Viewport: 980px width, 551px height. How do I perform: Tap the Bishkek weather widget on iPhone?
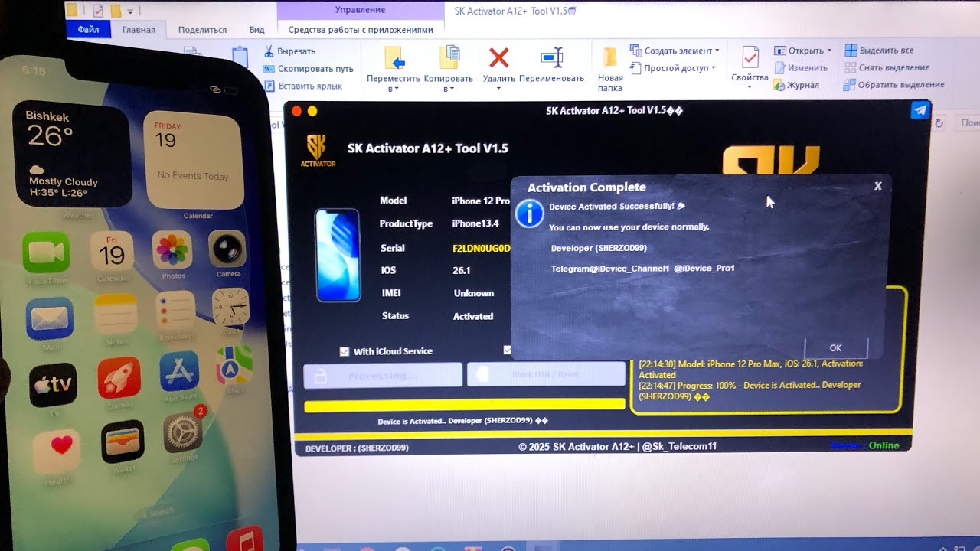tap(71, 155)
